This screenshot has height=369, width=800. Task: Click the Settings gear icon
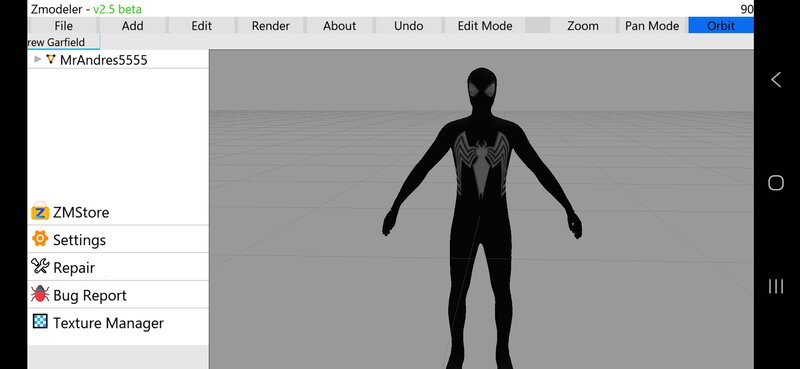[40, 239]
